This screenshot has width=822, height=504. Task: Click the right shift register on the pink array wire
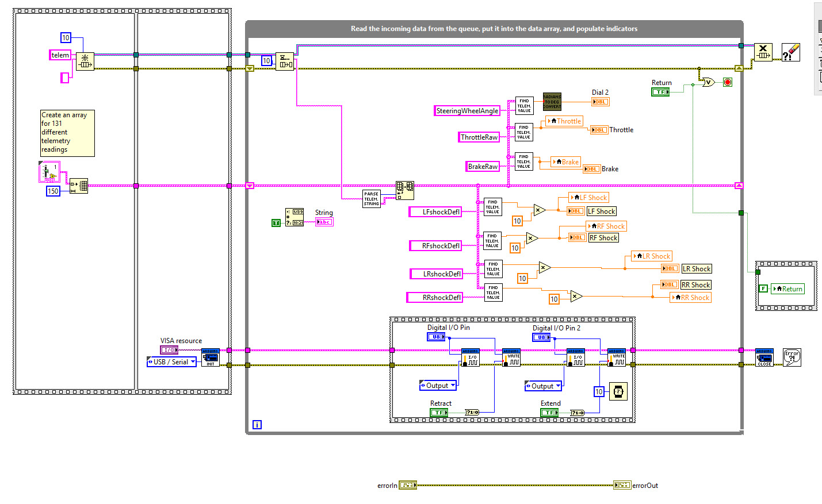coord(739,186)
